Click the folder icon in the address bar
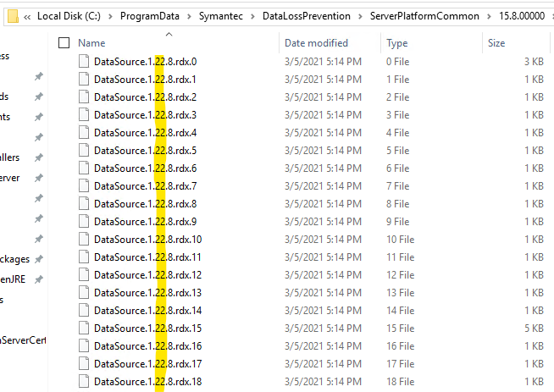The image size is (554, 392). pyautogui.click(x=13, y=16)
